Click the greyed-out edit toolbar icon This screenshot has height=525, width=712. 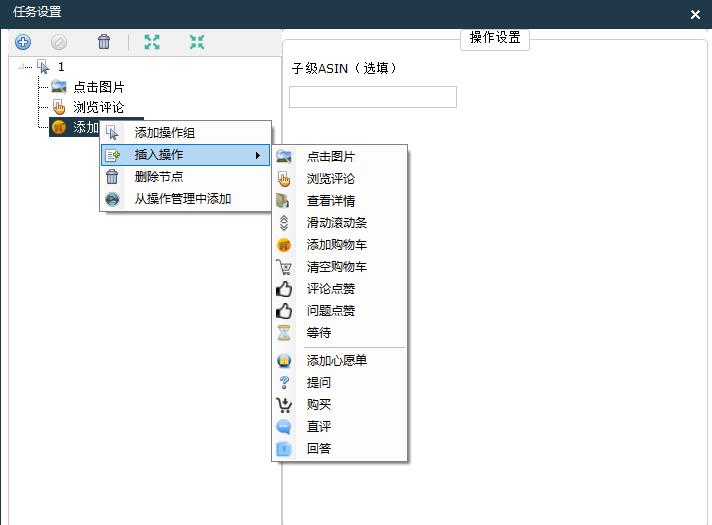click(x=59, y=42)
